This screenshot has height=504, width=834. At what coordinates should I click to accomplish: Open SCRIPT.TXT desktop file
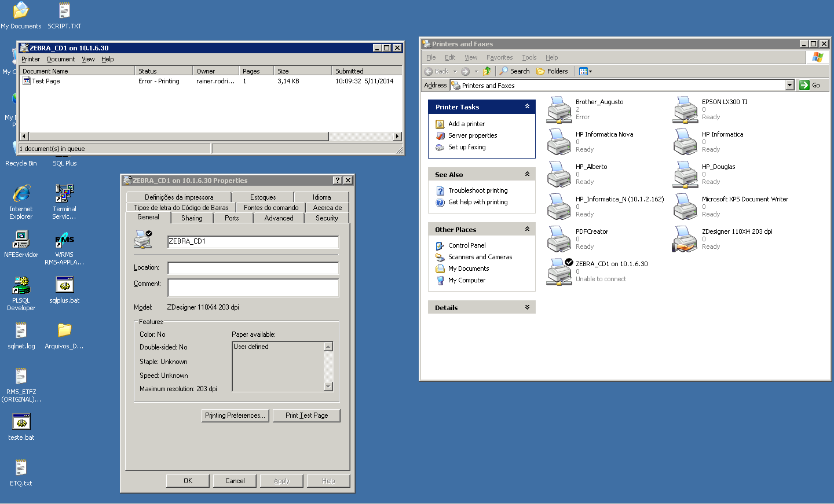coord(64,16)
